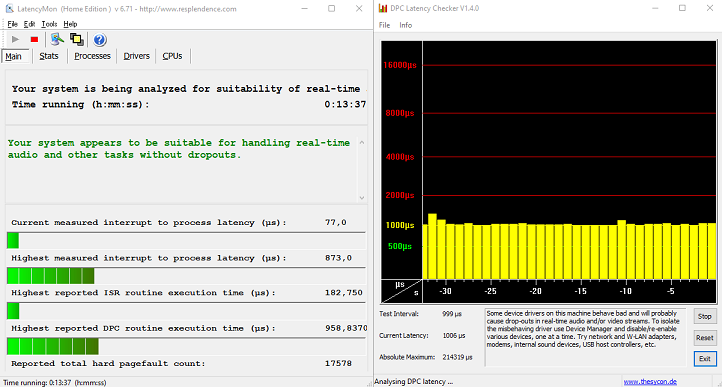Stop monitoring with the red square icon
This screenshot has height=387, width=722.
tap(34, 40)
